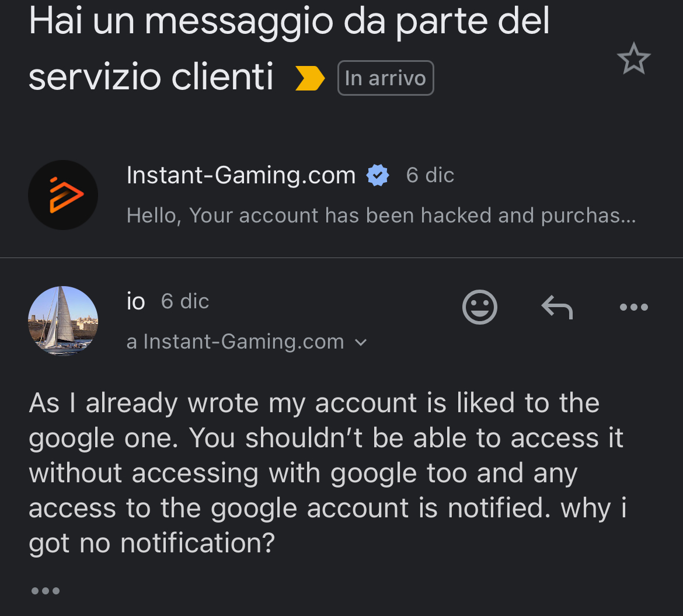This screenshot has width=683, height=616.
Task: Tap the blue verified sender badge
Action: tap(378, 176)
